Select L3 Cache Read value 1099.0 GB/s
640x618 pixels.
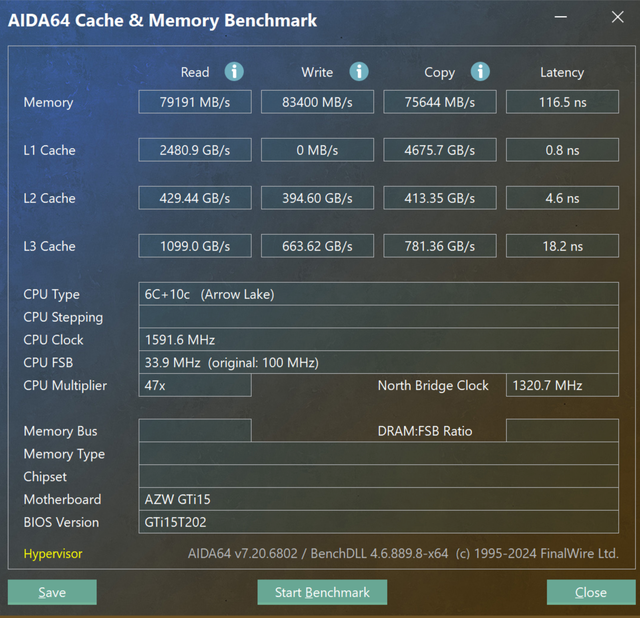[x=195, y=246]
